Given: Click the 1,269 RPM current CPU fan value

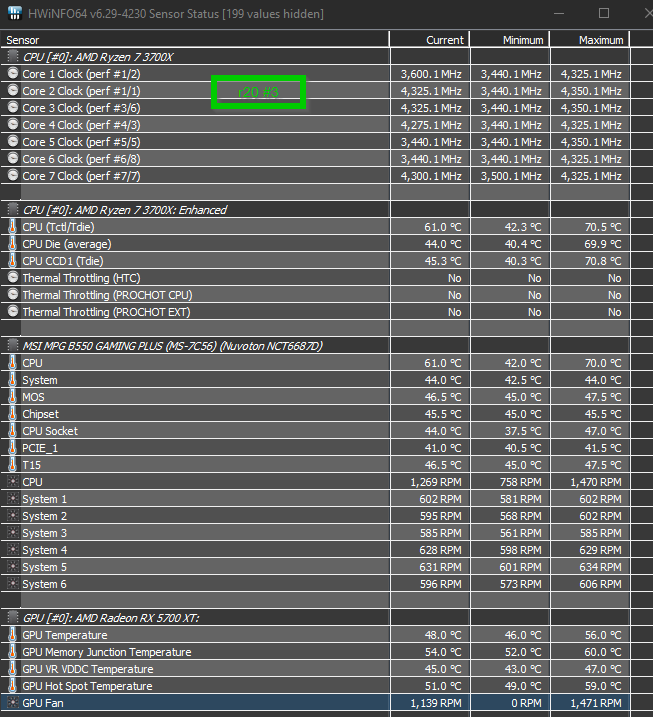Looking at the screenshot, I should pyautogui.click(x=436, y=482).
